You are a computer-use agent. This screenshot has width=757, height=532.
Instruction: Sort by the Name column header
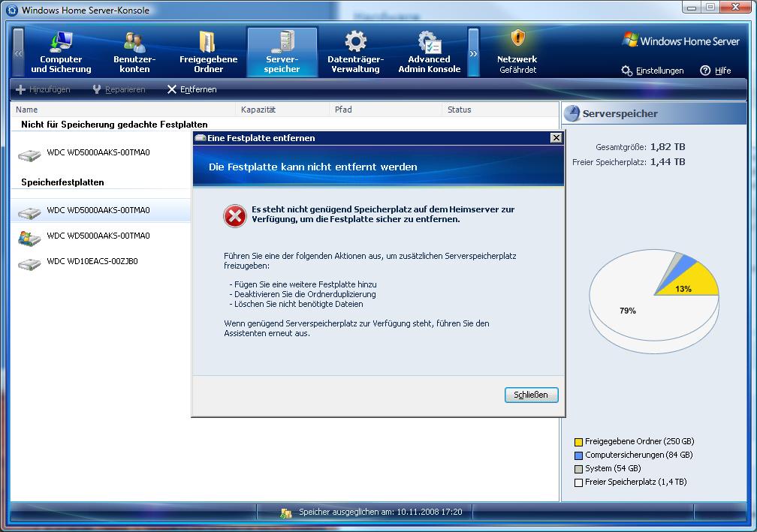coord(123,110)
